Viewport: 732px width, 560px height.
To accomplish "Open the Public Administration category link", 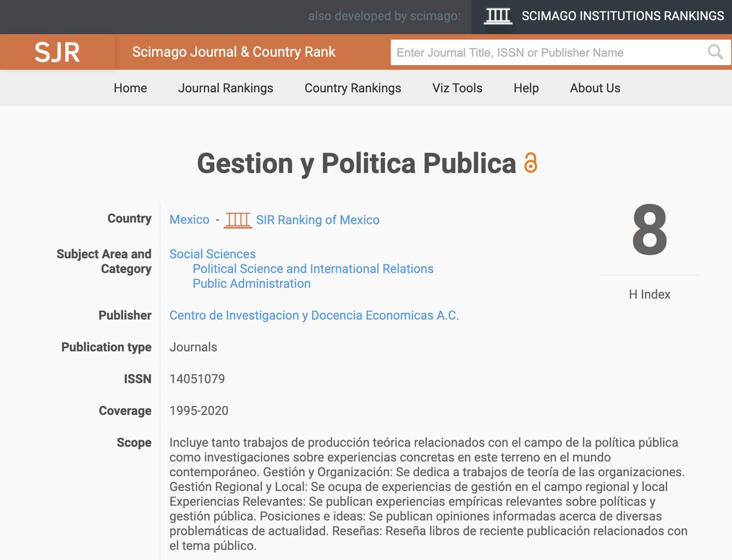I will [x=251, y=283].
